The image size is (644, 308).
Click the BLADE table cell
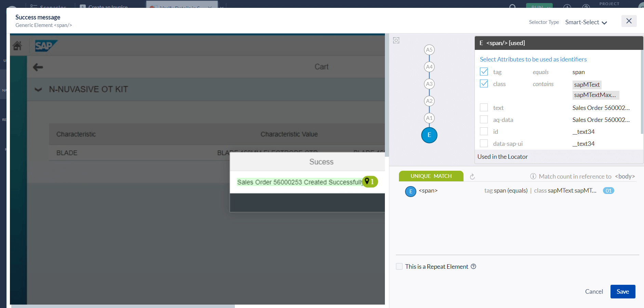(67, 153)
